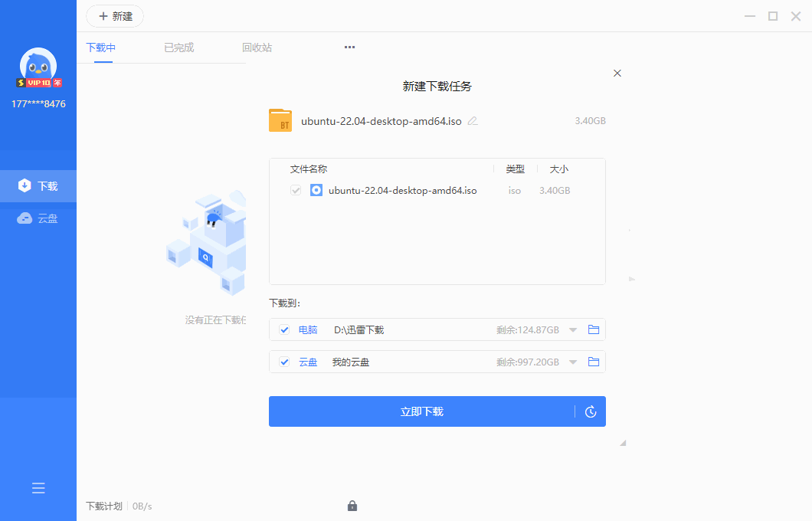Screen dimensions: 812x521
Task: Select 下载 in the sidebar
Action: (x=38, y=186)
